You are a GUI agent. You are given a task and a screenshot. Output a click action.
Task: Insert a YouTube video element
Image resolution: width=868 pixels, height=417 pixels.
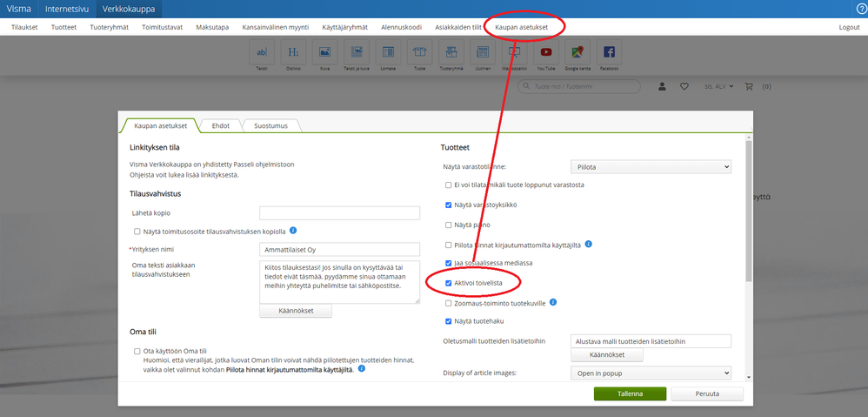(x=546, y=52)
